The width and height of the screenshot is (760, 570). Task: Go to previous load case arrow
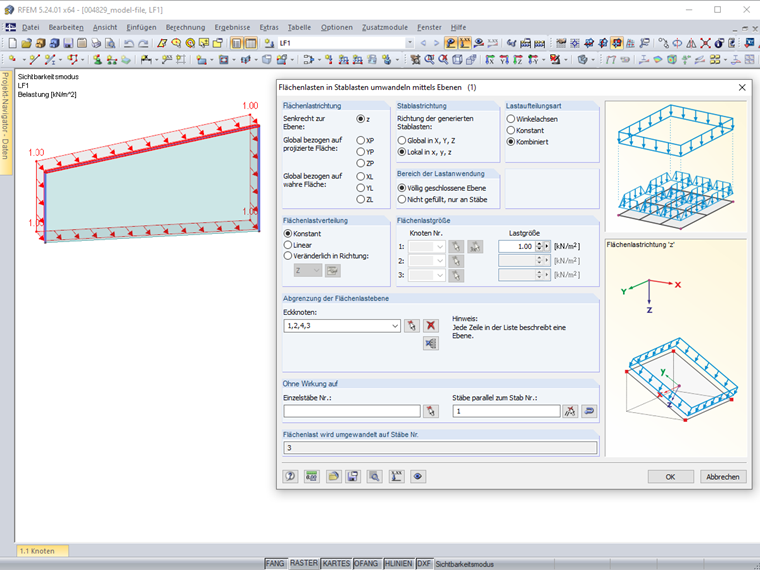pos(423,43)
